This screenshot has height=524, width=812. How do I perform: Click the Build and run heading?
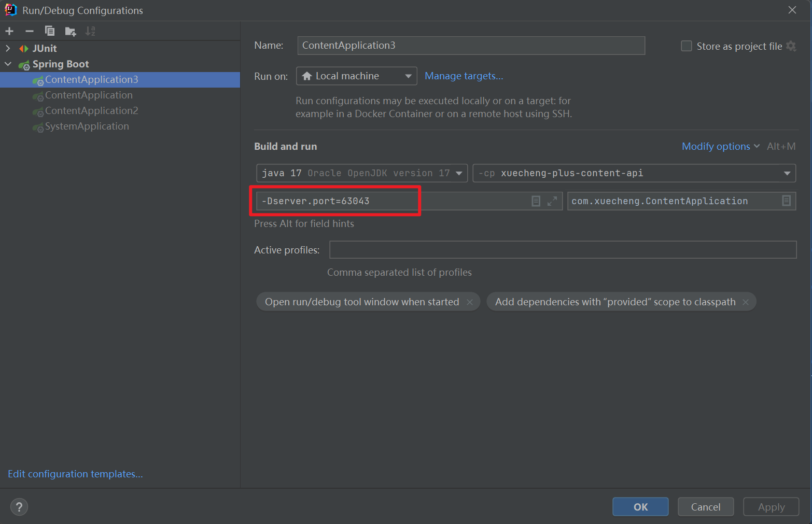point(286,147)
